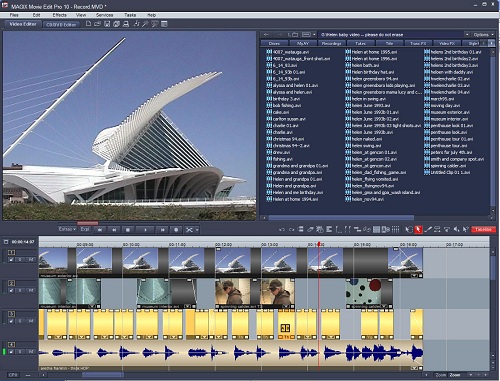Start playback in the preview monitor
This screenshot has width=500, height=381.
pos(145,230)
